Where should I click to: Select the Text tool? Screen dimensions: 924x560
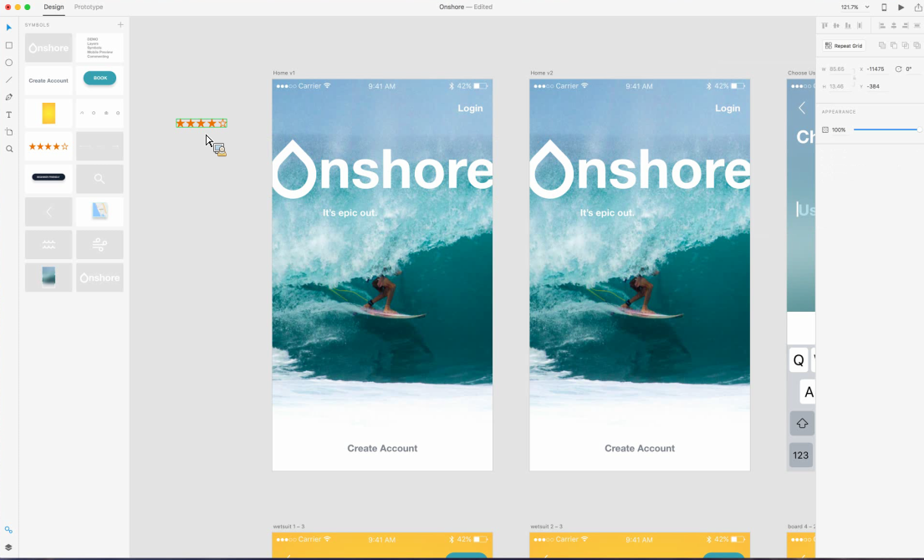pos(8,115)
